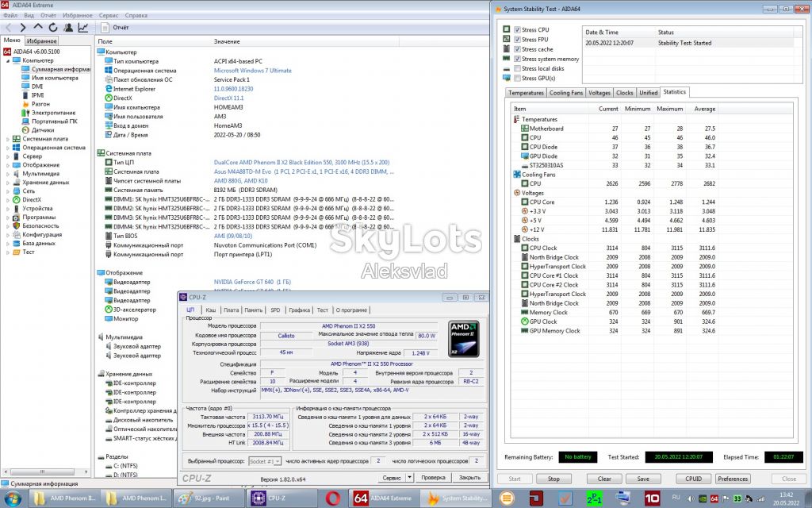This screenshot has height=508, width=812.
Task: Click the user icon in AIDA64 toolbar
Action: tap(68, 28)
